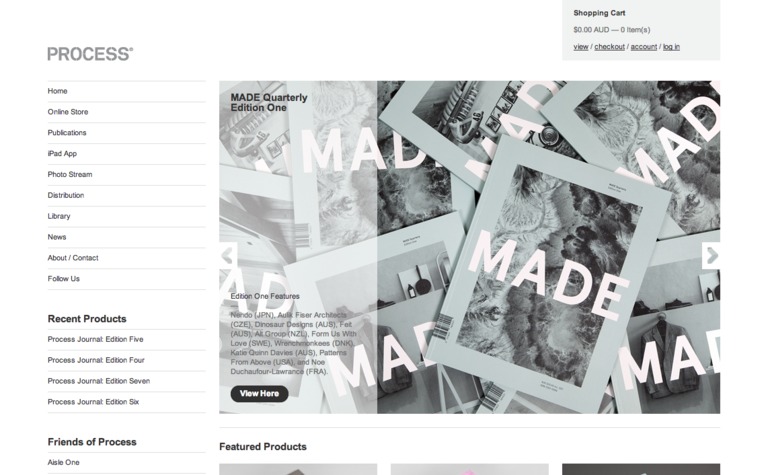Open the Home menu item
768x475 pixels.
pyautogui.click(x=57, y=91)
